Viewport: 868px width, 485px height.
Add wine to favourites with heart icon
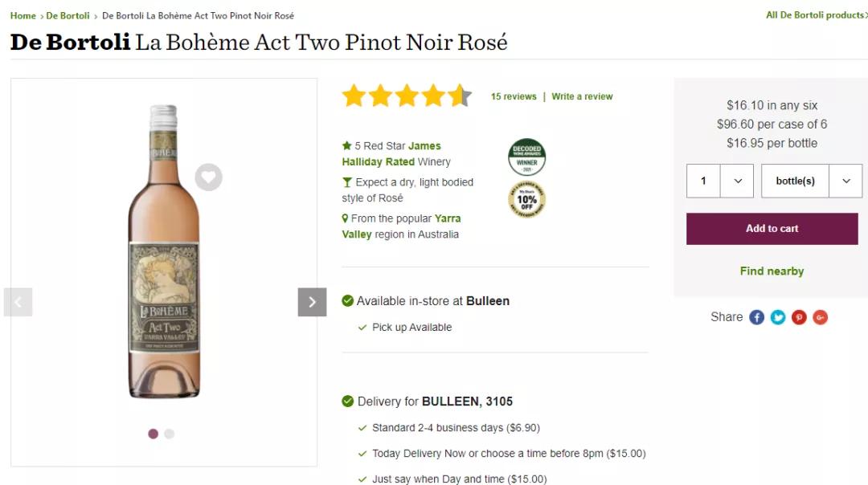pos(208,177)
